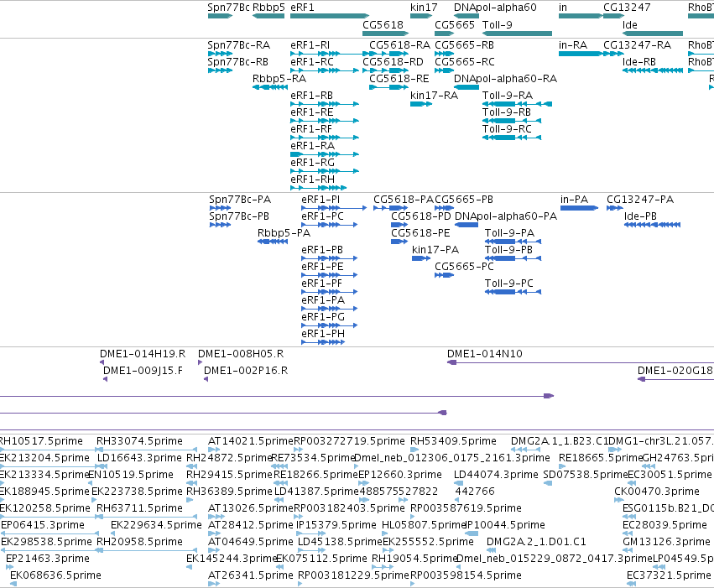This screenshot has width=714, height=588.
Task: Click the in-RA transcript label
Action: [573, 45]
